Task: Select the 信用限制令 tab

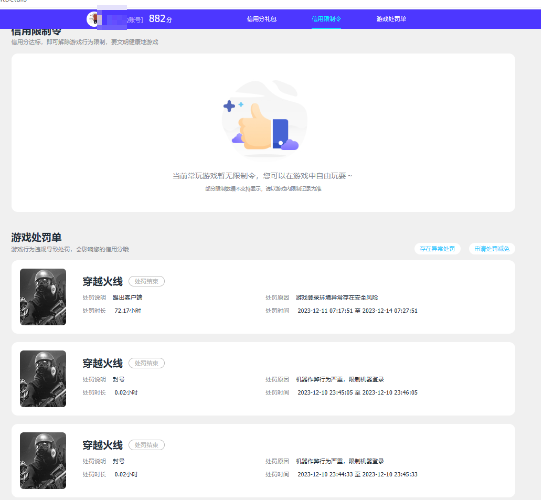Action: 326,19
